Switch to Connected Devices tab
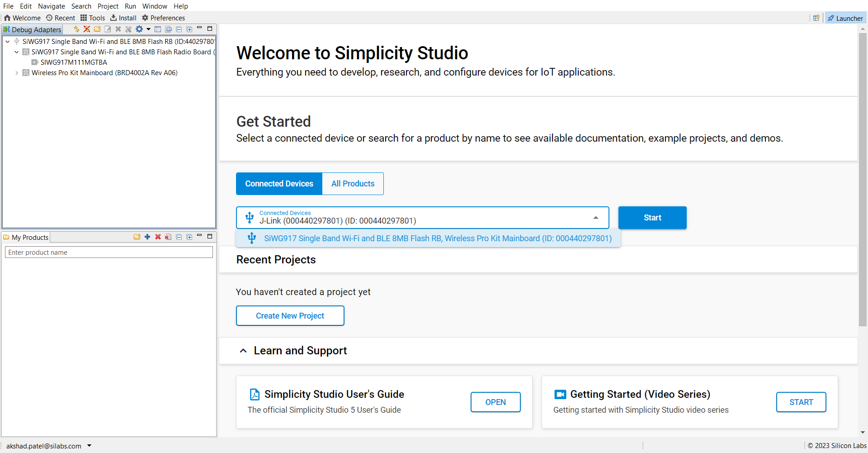 point(279,184)
